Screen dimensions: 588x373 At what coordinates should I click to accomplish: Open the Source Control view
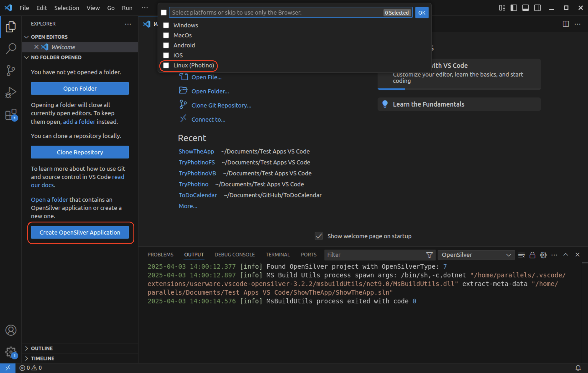(x=11, y=71)
